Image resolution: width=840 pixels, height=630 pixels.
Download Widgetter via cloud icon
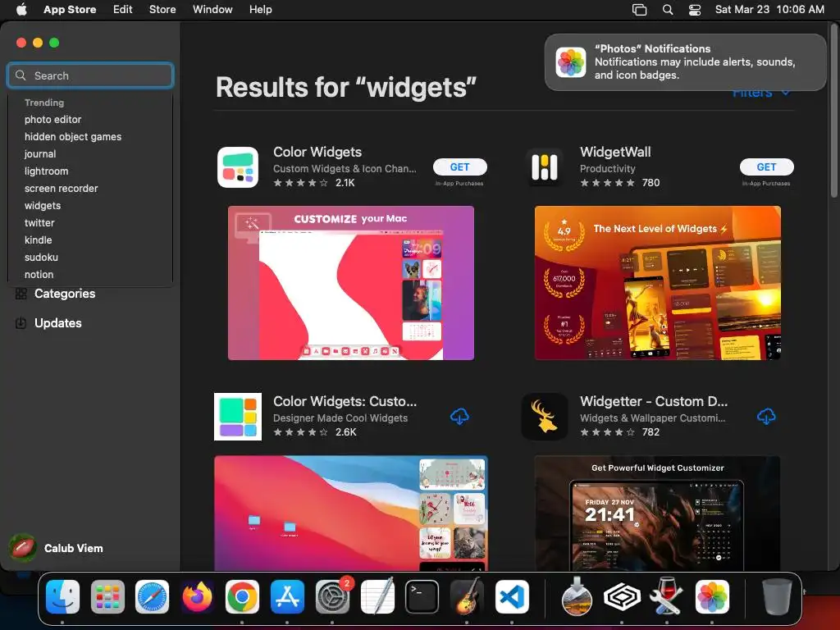point(767,416)
